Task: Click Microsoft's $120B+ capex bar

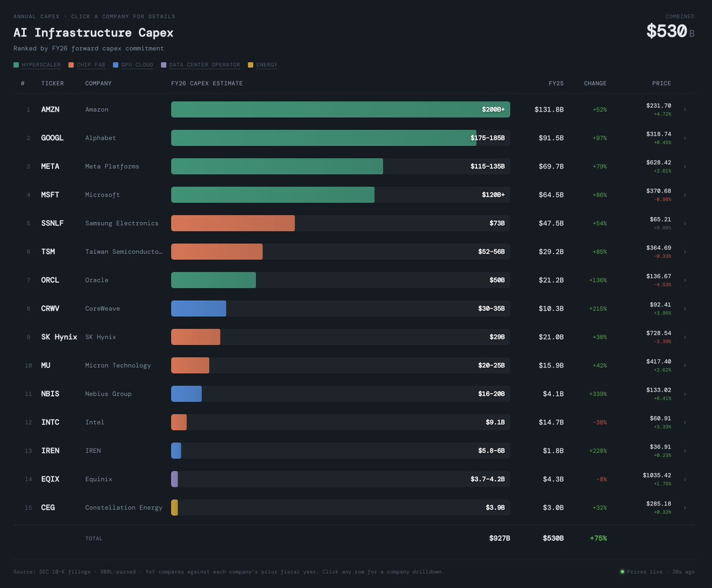Action: [x=273, y=195]
